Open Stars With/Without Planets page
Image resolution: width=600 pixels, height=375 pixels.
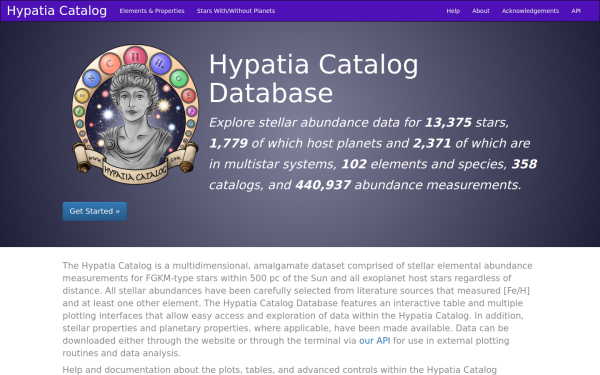tap(236, 11)
